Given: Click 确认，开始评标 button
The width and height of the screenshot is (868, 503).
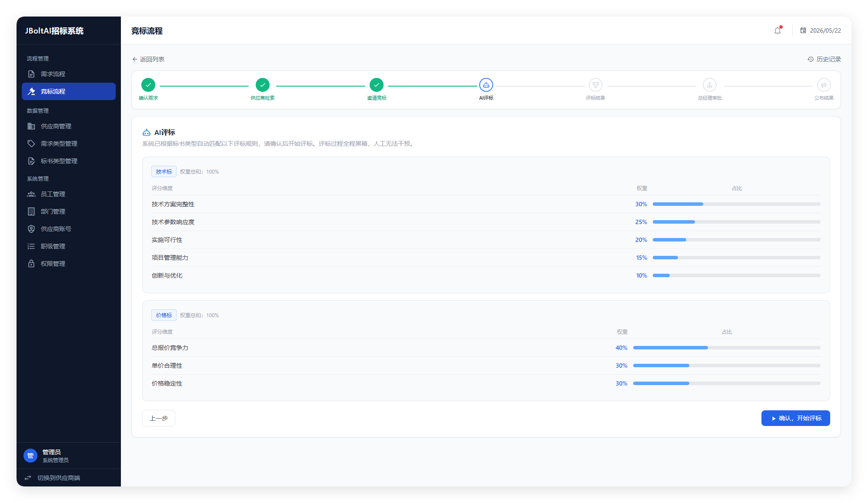Looking at the screenshot, I should (x=795, y=418).
